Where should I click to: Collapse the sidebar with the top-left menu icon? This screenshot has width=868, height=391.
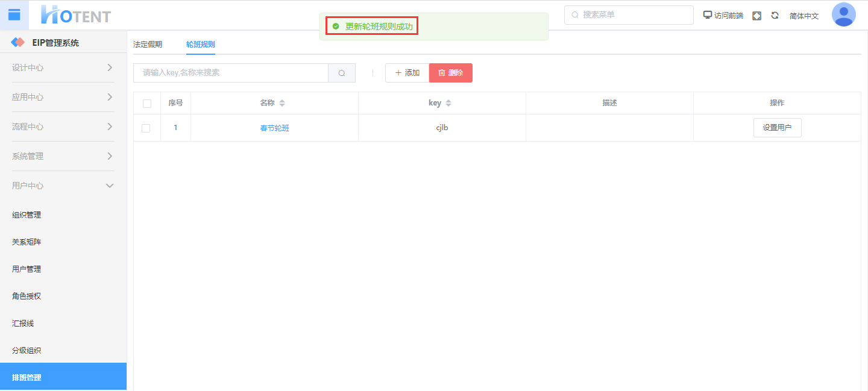[x=14, y=15]
